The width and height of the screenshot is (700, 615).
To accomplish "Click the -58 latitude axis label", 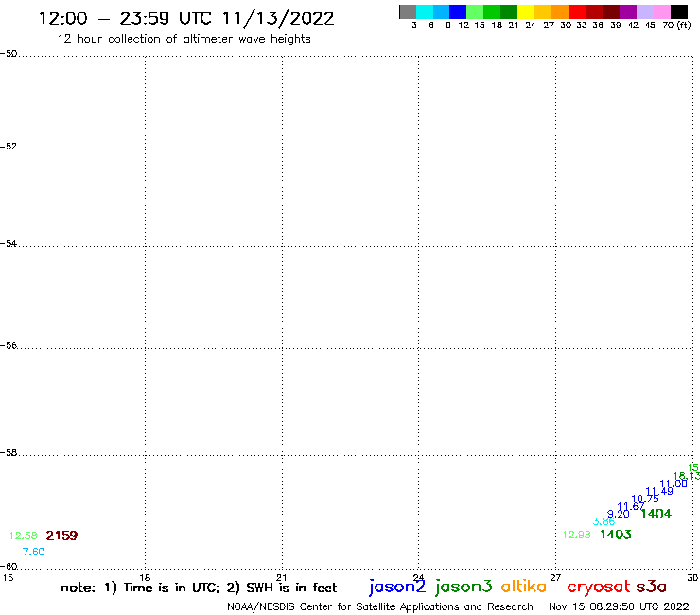I will coord(9,453).
